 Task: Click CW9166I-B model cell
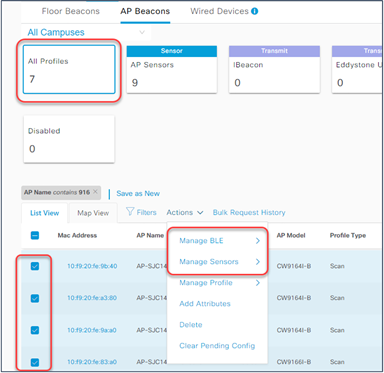point(294,362)
